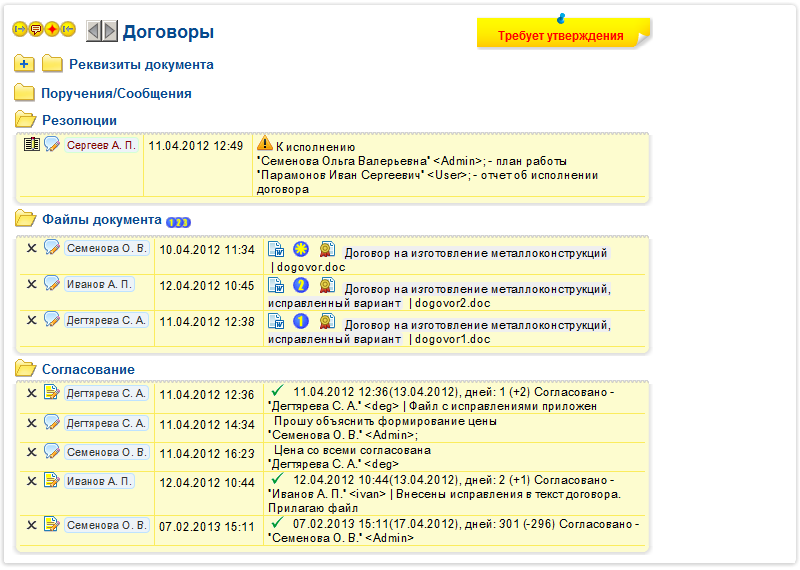Click the Требует утверждения sticky note

click(x=563, y=34)
